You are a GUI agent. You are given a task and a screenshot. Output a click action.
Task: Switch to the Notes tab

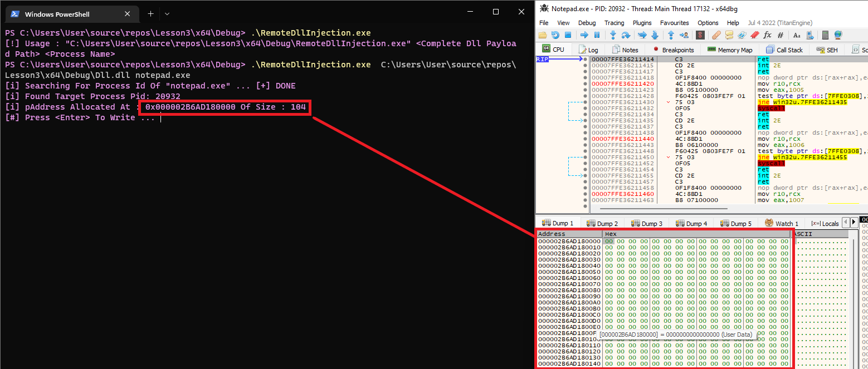pyautogui.click(x=625, y=50)
